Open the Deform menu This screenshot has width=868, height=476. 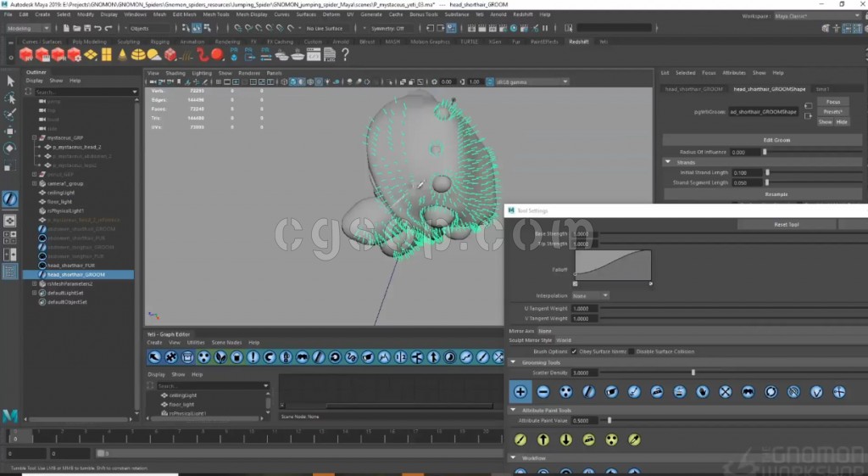pos(331,14)
